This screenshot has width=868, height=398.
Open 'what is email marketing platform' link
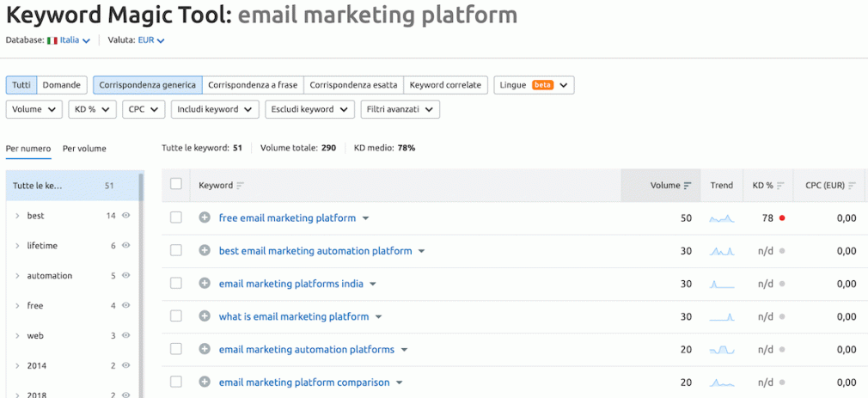(294, 316)
